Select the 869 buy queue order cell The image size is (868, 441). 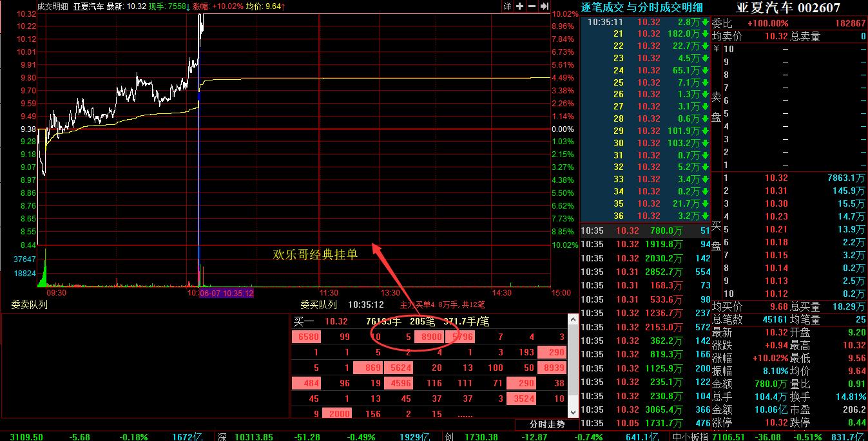(367, 368)
